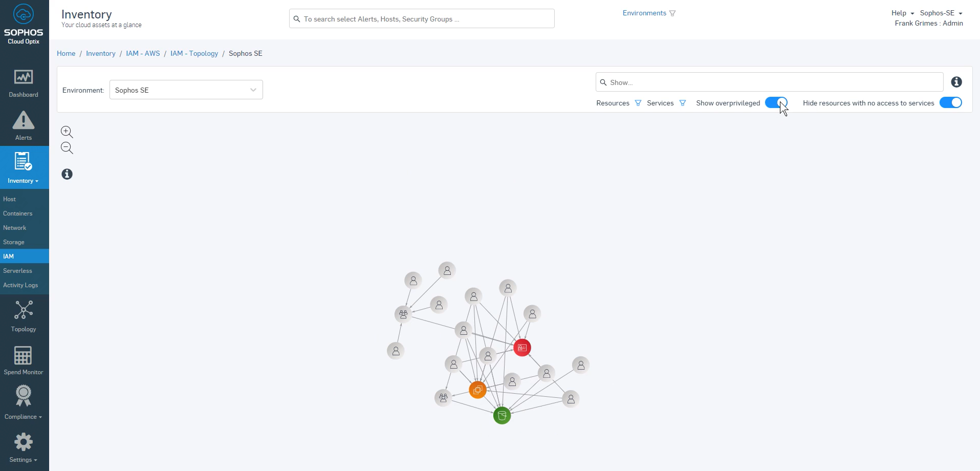
Task: Disable the Show overprivileged toggle
Action: [x=776, y=102]
